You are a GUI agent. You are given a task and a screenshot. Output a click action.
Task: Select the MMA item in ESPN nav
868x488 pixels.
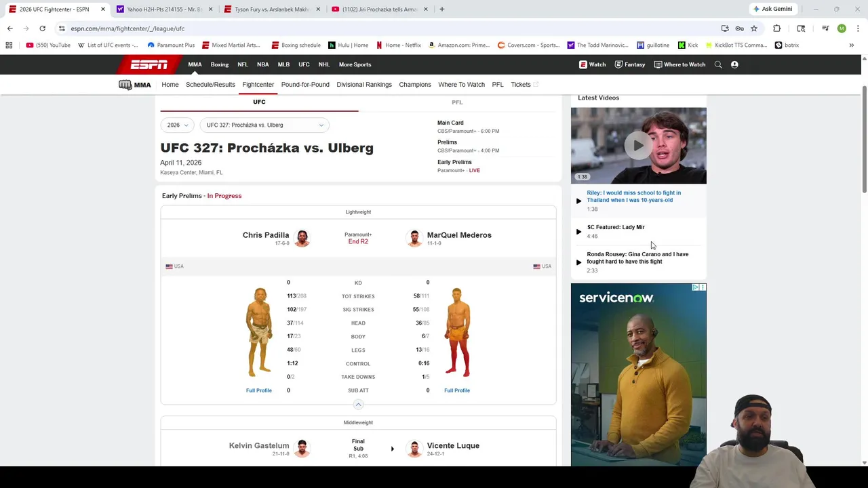(195, 64)
